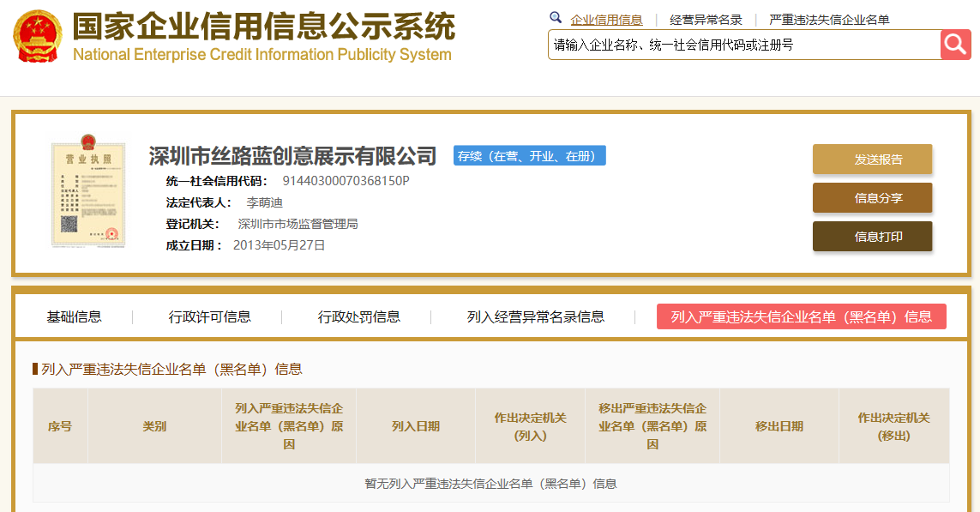Switch to the 基础信息 tab

(75, 317)
